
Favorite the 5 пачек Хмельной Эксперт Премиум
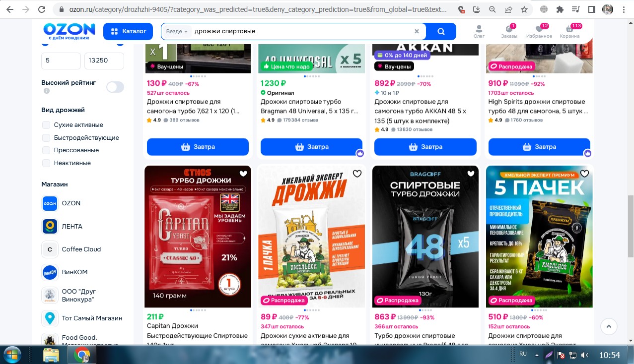point(584,174)
